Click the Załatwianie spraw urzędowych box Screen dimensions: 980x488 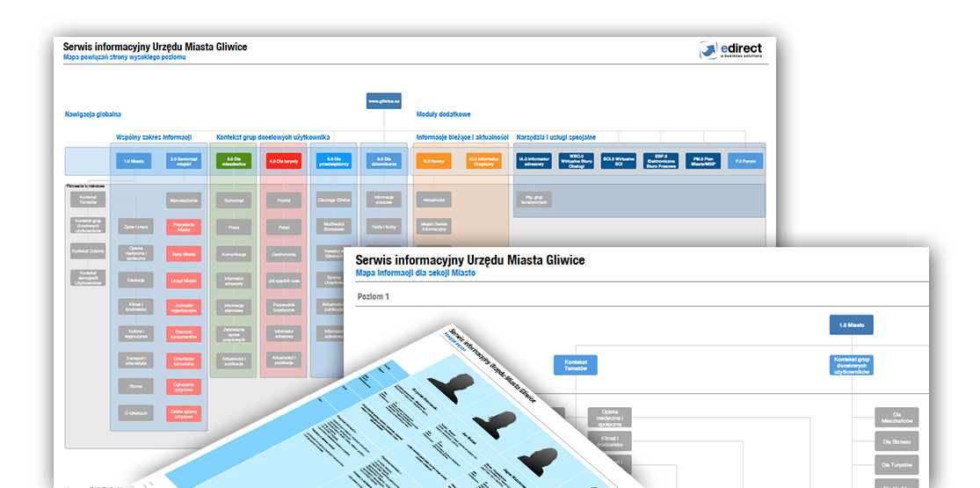[234, 334]
